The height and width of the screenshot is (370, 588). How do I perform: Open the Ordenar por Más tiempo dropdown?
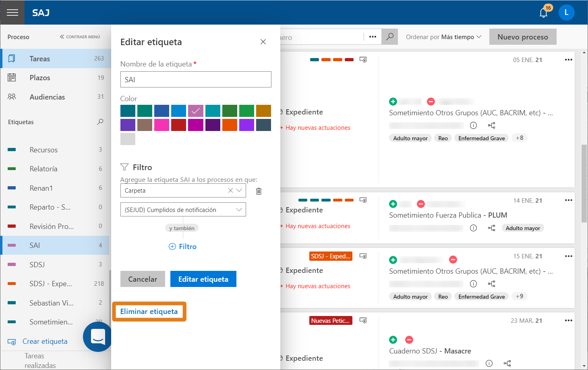point(443,37)
